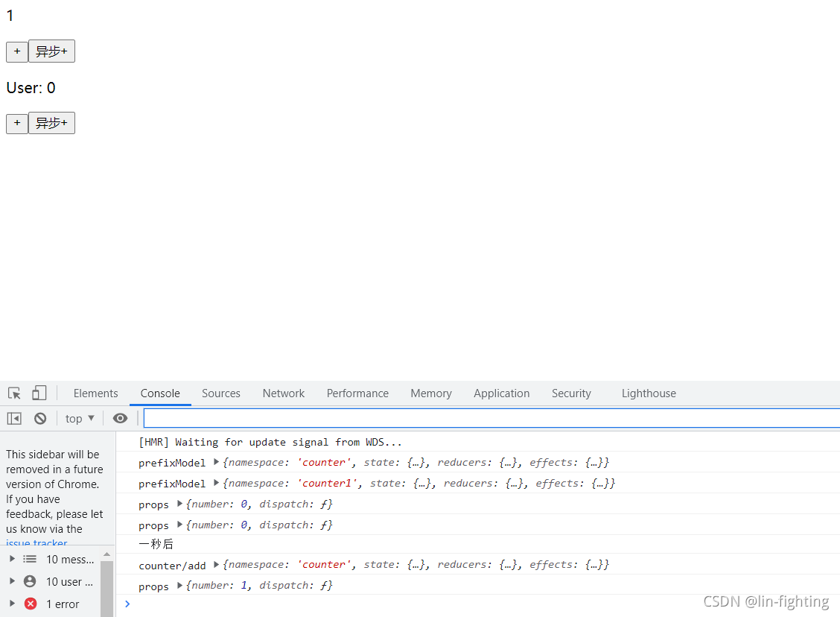The image size is (840, 617).
Task: Click the messages list icon in sidebar
Action: [30, 559]
